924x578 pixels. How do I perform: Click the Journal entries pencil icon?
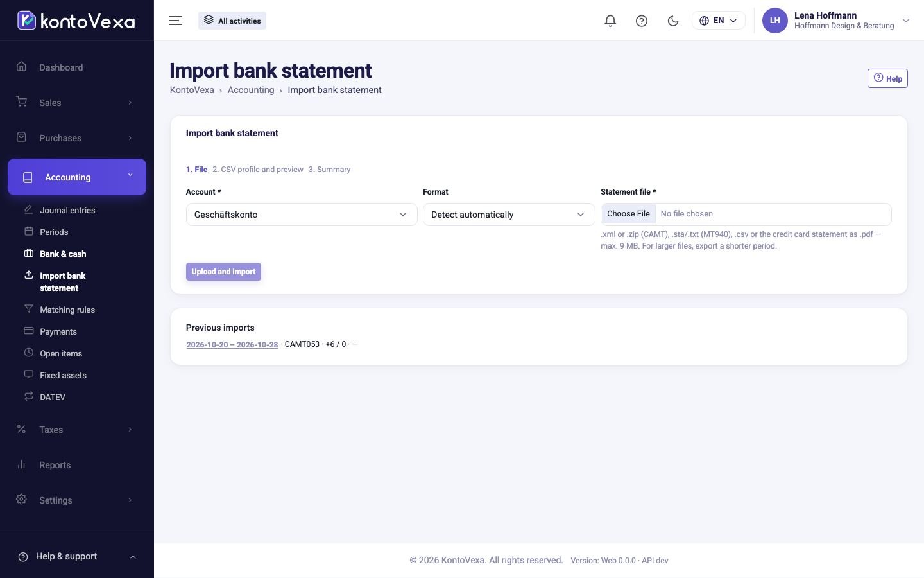coord(28,209)
